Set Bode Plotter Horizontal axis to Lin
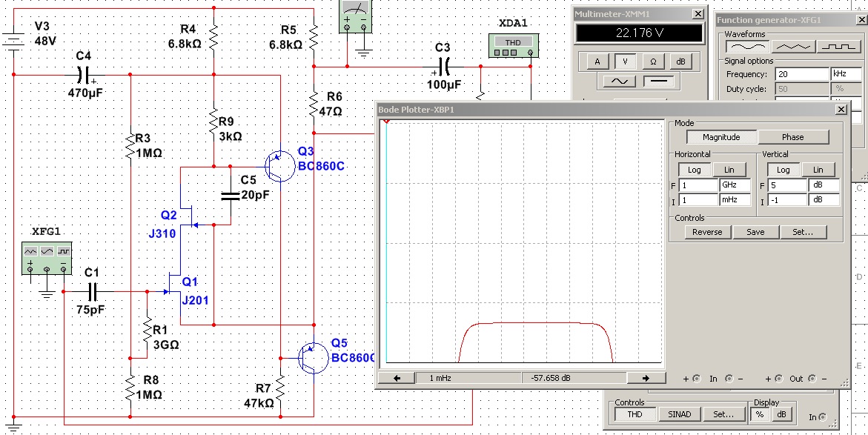 [x=729, y=170]
